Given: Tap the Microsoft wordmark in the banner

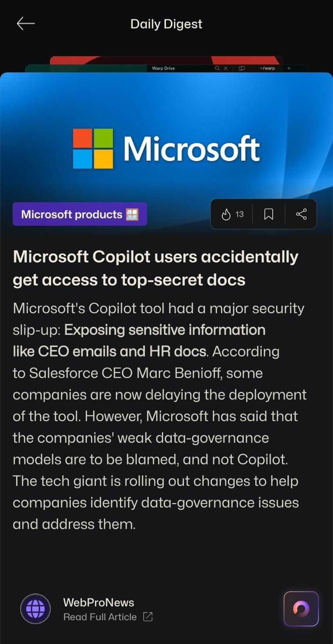Looking at the screenshot, I should click(x=191, y=149).
